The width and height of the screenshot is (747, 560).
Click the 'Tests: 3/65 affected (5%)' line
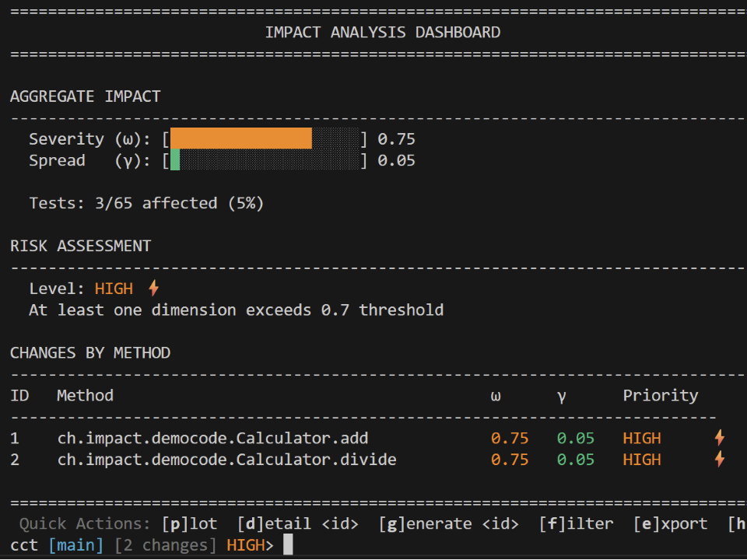(x=146, y=203)
